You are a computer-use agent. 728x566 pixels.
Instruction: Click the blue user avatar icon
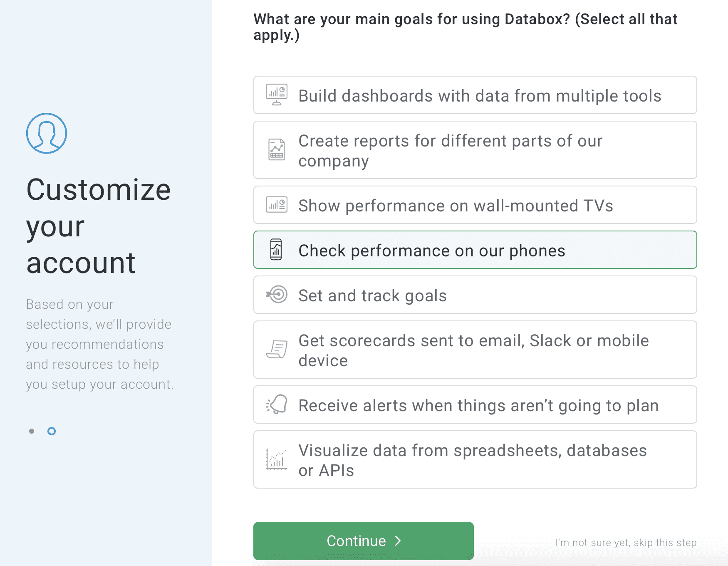tap(46, 134)
